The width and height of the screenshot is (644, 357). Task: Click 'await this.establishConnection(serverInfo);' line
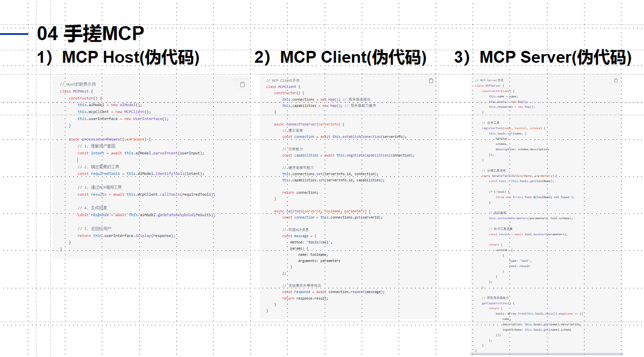tap(345, 137)
